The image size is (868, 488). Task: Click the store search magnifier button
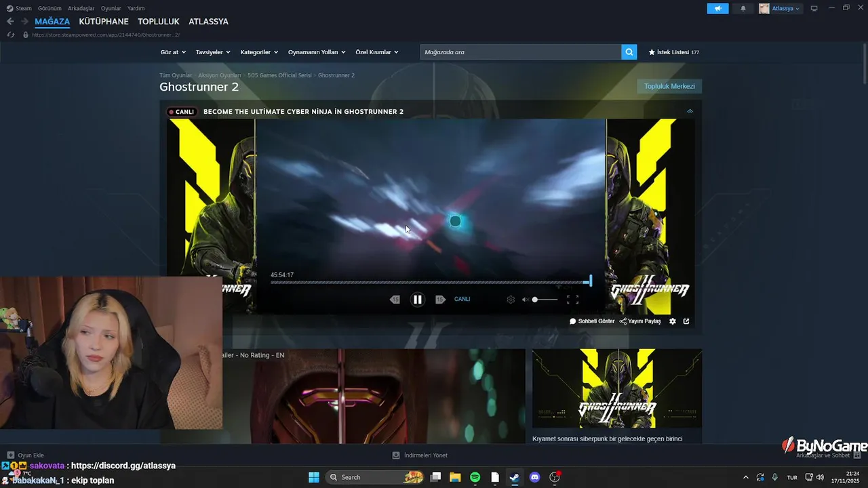[x=629, y=52]
